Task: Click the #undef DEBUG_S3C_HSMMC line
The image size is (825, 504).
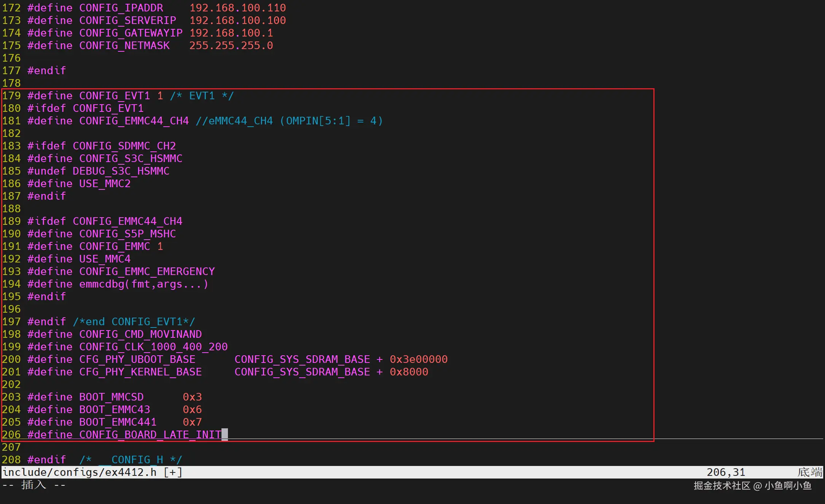Action: pyautogui.click(x=98, y=171)
